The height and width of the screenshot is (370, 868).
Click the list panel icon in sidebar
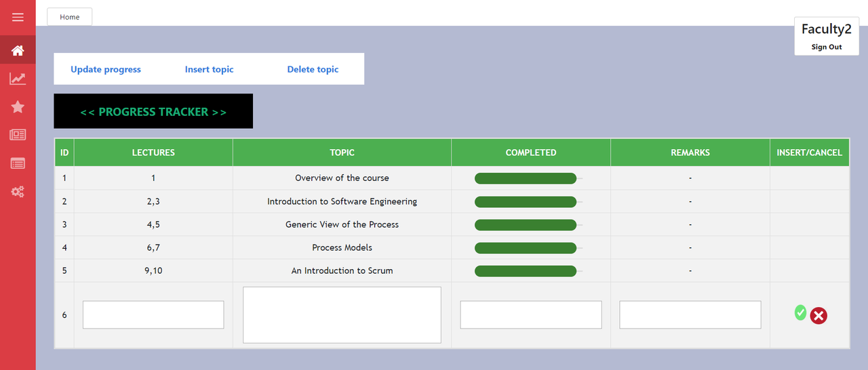point(18,163)
